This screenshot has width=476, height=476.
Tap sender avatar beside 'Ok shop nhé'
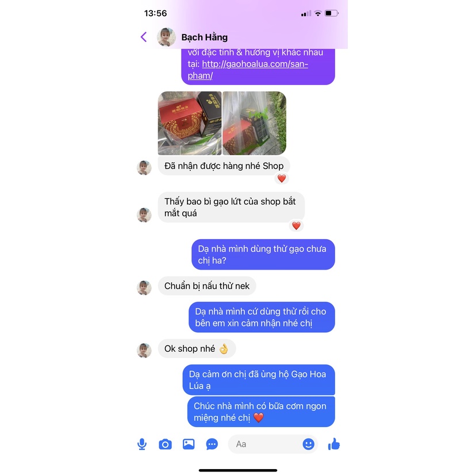pyautogui.click(x=144, y=350)
